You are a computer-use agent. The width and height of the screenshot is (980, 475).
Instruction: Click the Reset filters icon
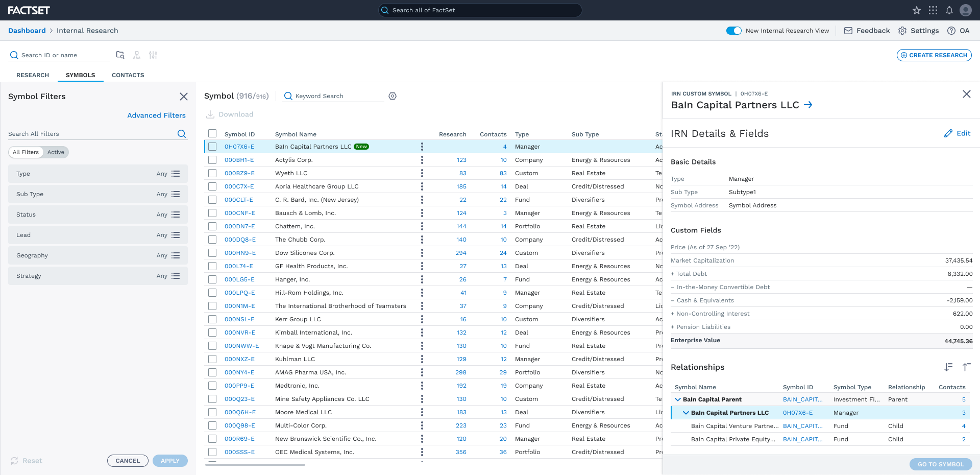pos(14,461)
